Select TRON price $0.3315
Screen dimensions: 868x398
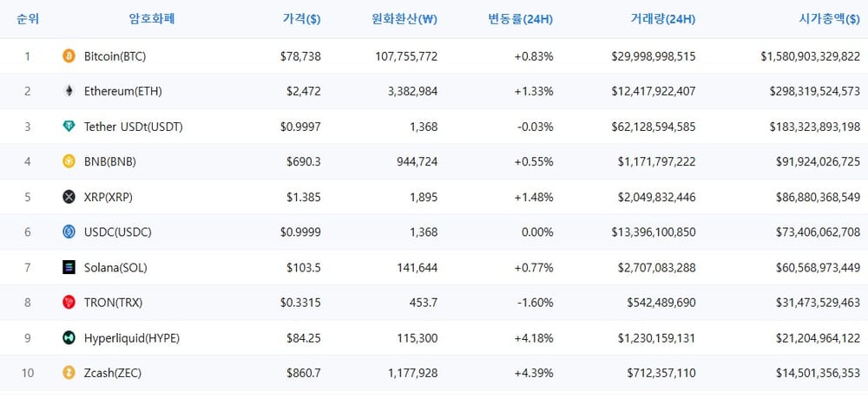point(300,303)
